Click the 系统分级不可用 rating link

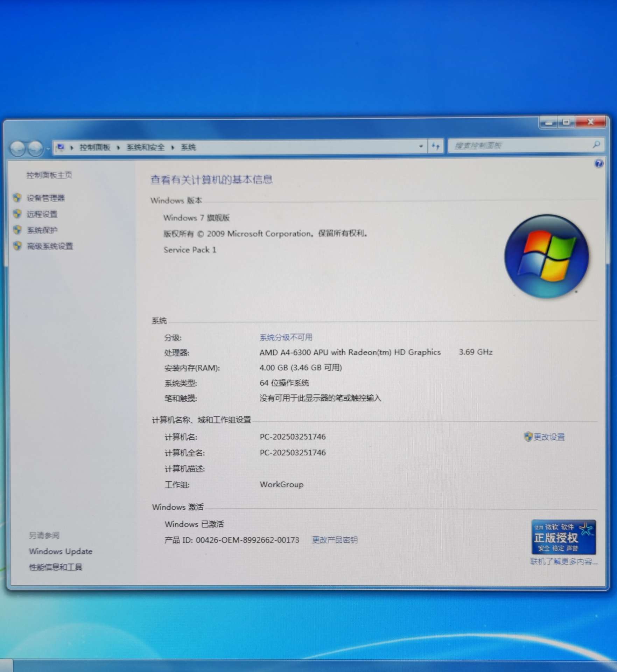[x=286, y=337]
